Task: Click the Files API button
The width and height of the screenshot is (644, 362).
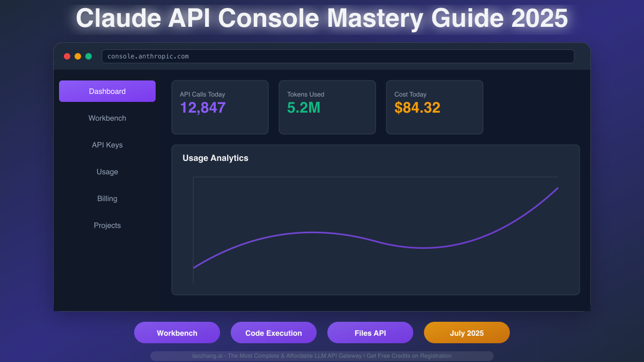Action: point(370,333)
